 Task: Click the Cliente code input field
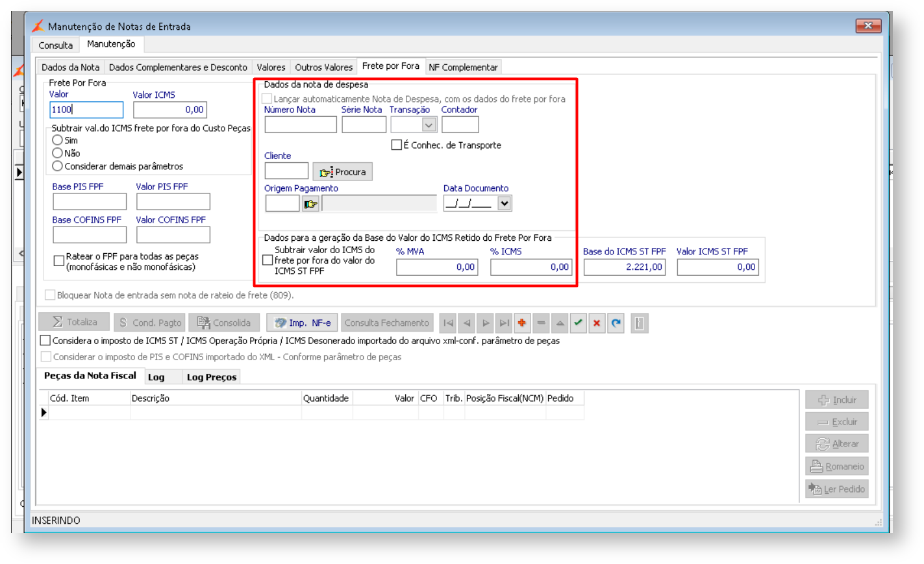click(286, 171)
